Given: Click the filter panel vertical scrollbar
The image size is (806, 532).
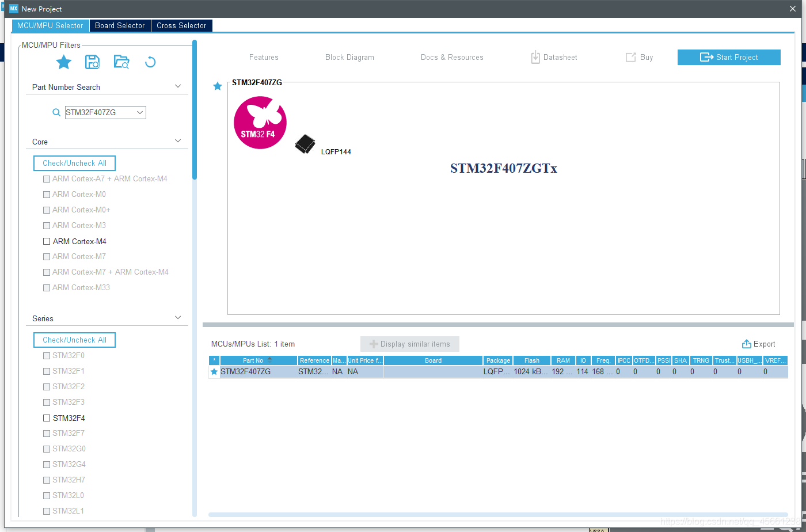Looking at the screenshot, I should (x=195, y=109).
